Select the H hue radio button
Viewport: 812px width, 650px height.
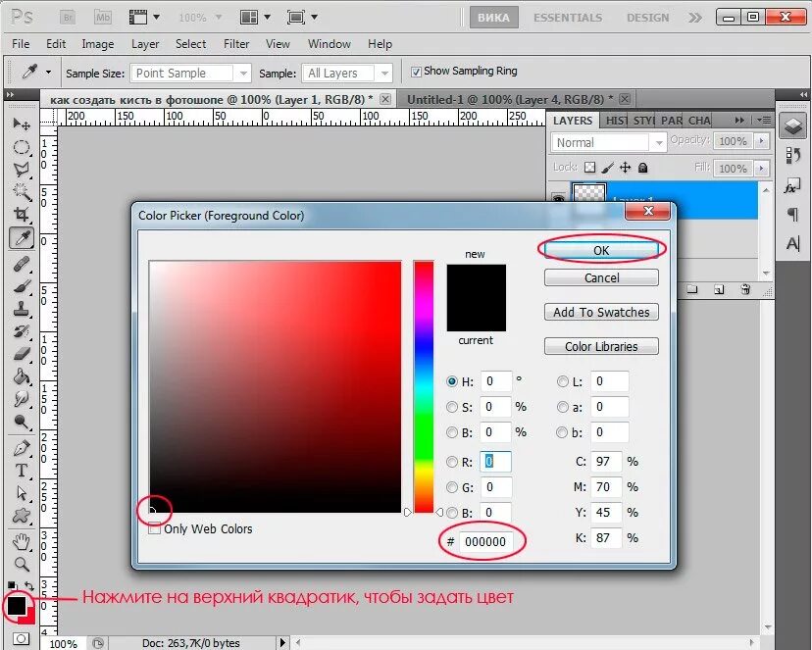pyautogui.click(x=452, y=381)
